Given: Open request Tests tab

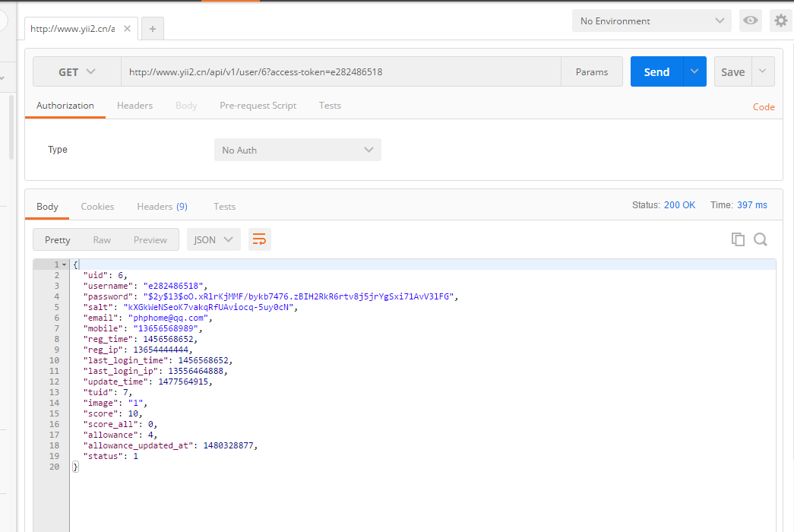Looking at the screenshot, I should coord(330,106).
